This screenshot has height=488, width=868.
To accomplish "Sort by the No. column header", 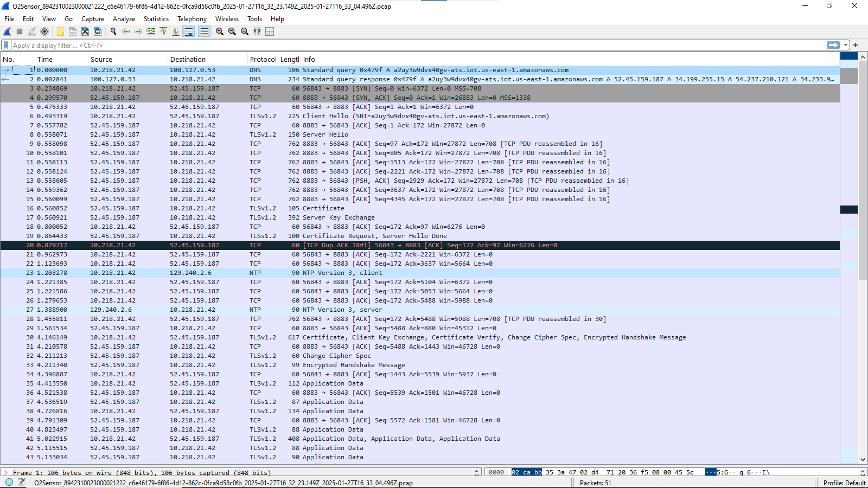I will point(18,60).
